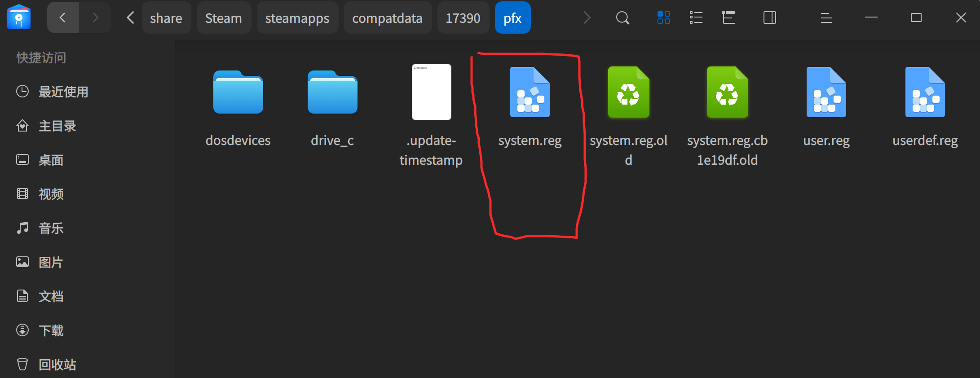This screenshot has height=378, width=980.
Task: Go back with the back arrow
Action: point(63,18)
